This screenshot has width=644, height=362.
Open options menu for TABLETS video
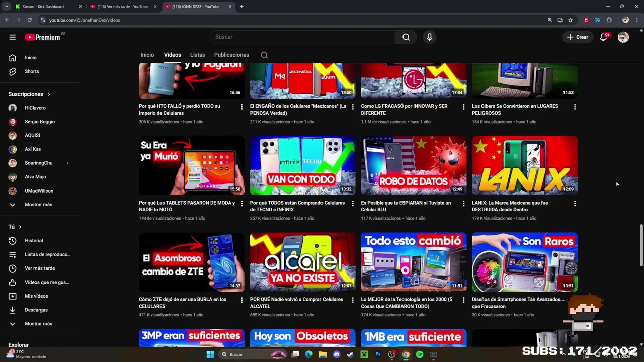tap(242, 204)
